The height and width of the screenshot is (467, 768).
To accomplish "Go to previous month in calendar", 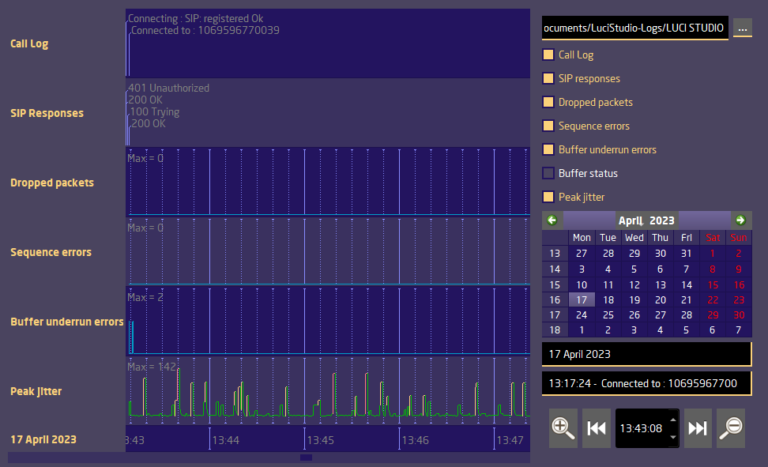I will (x=550, y=220).
